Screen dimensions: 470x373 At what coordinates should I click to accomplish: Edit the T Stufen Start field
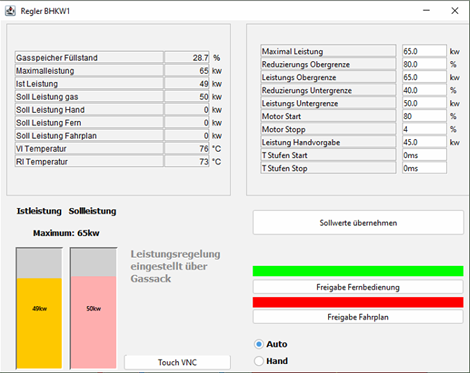pyautogui.click(x=424, y=155)
